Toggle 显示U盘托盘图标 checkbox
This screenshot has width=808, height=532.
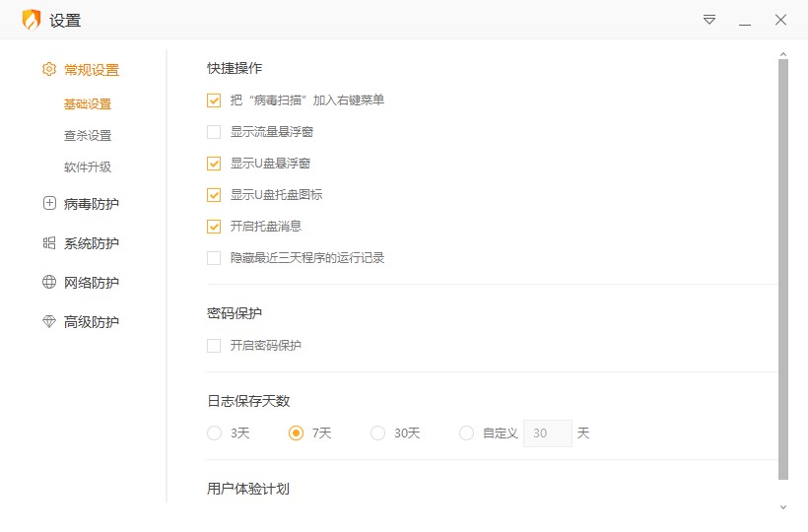(x=214, y=195)
